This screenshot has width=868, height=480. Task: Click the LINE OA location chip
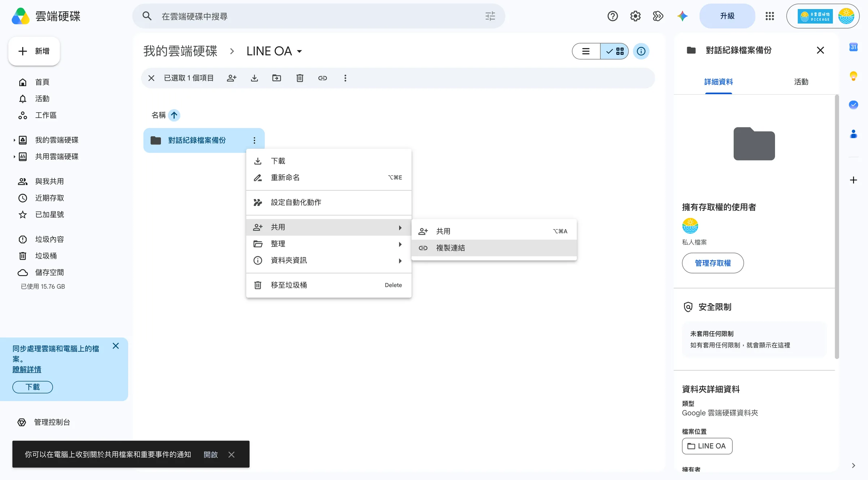(x=707, y=446)
